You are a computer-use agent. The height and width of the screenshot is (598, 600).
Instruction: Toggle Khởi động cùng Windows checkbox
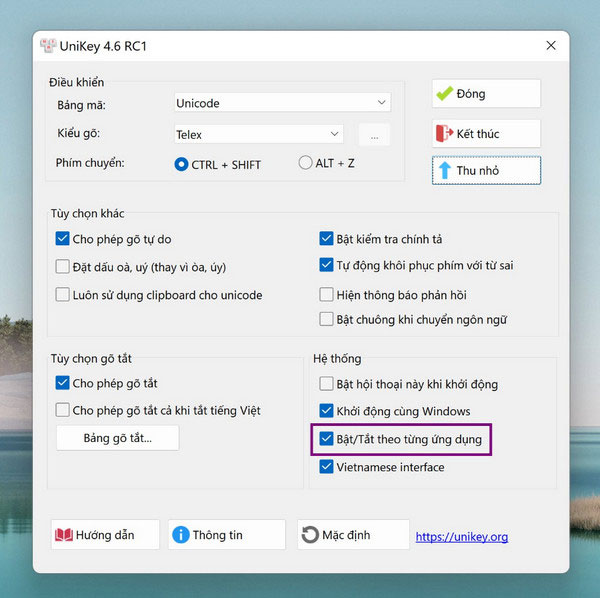tap(326, 411)
